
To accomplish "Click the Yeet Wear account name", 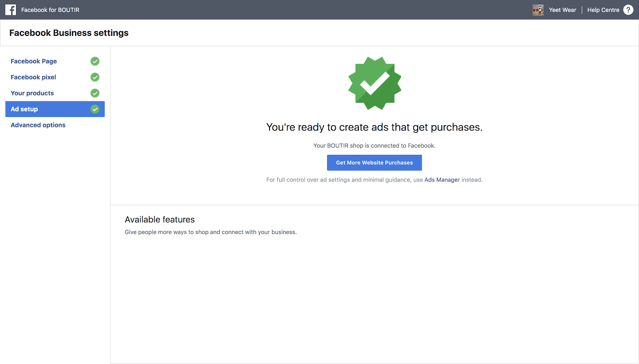I will pyautogui.click(x=562, y=10).
